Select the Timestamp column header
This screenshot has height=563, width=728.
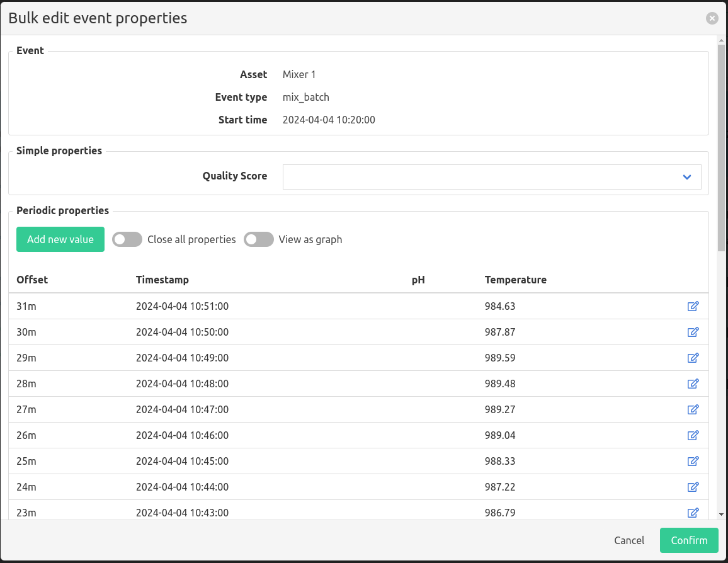click(x=162, y=280)
